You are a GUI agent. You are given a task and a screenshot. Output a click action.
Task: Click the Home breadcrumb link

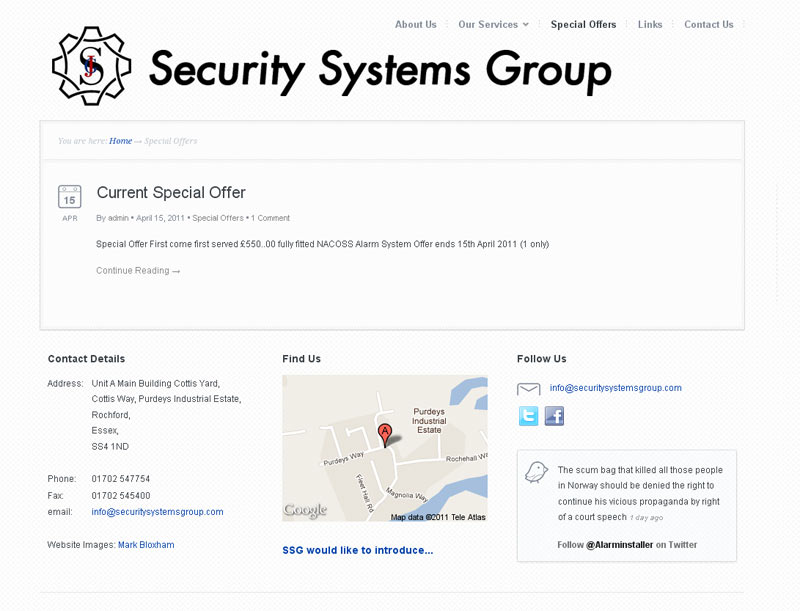[120, 141]
